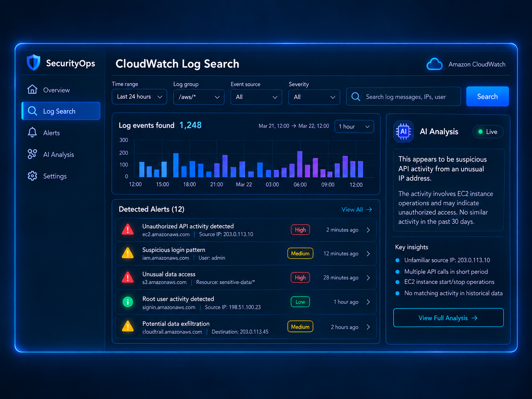The height and width of the screenshot is (399, 532).
Task: Click the Overview home icon
Action: (x=32, y=89)
